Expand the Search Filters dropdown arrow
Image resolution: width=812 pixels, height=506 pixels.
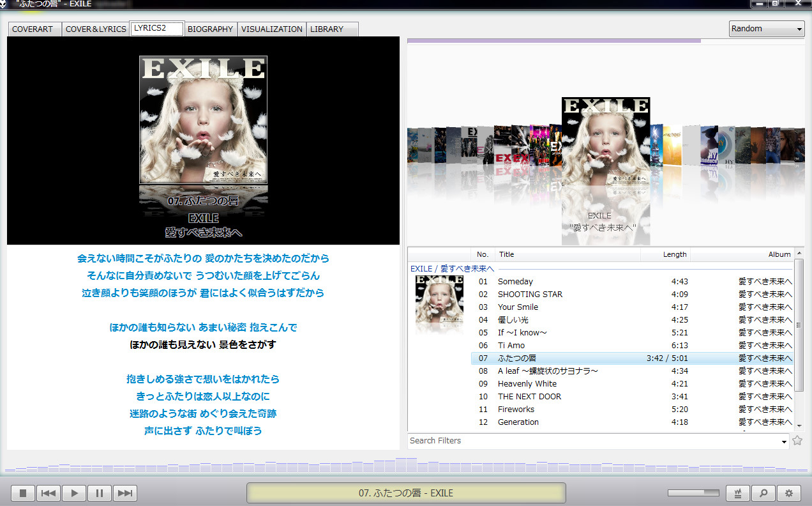785,441
